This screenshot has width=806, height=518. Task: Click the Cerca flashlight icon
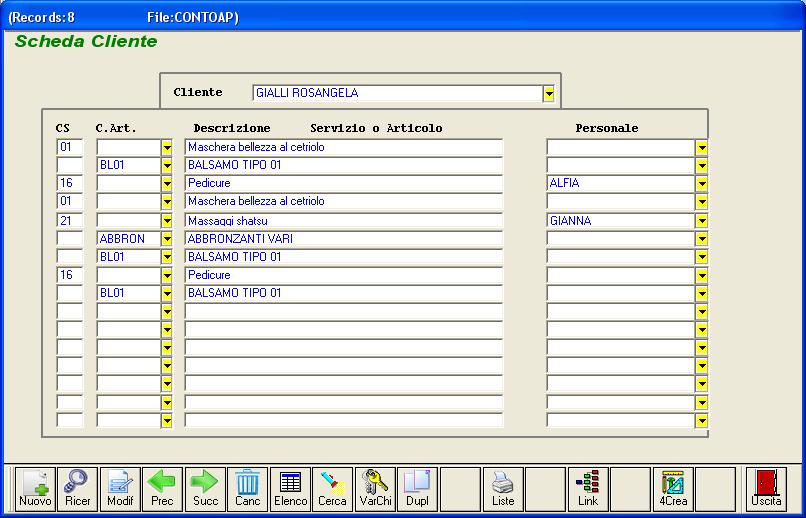(333, 489)
